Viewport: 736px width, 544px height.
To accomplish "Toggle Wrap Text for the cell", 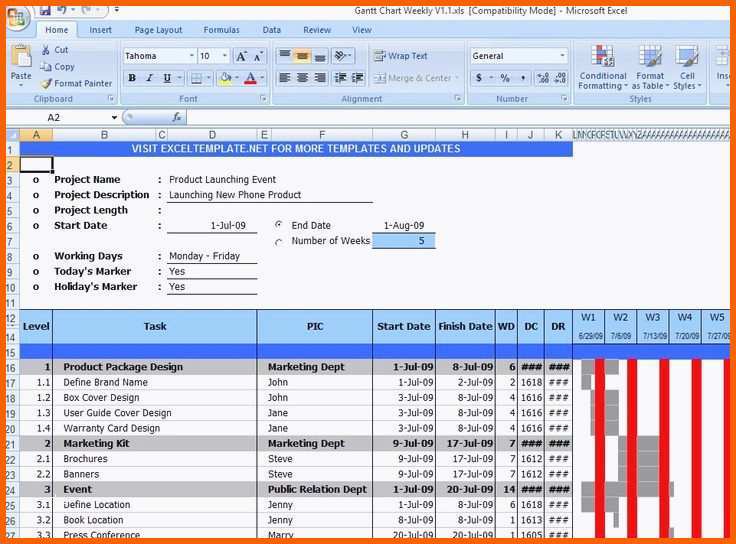I will tap(400, 56).
